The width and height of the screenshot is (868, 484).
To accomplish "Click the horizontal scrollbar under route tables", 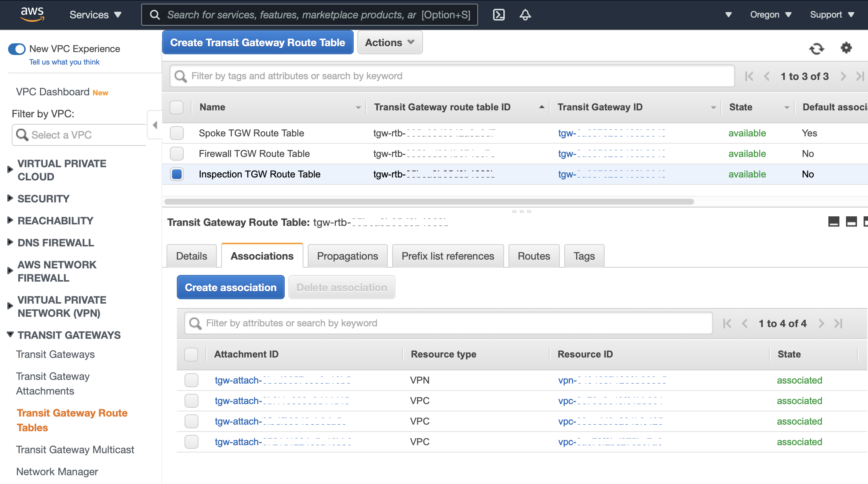I will click(428, 202).
